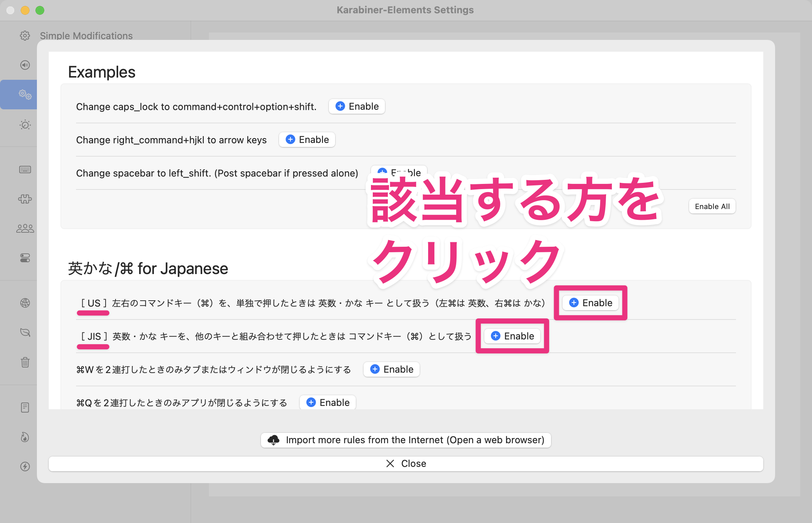Click the lightning bolt sidebar icon

25,466
